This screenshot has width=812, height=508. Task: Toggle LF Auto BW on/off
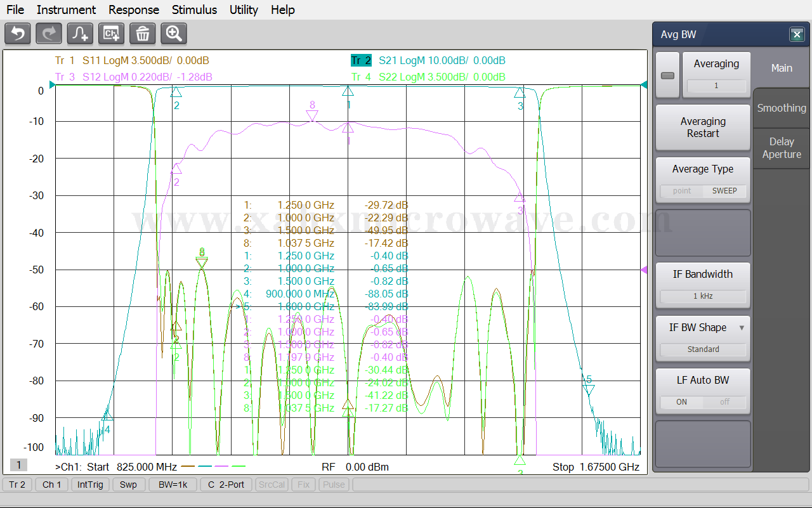703,401
